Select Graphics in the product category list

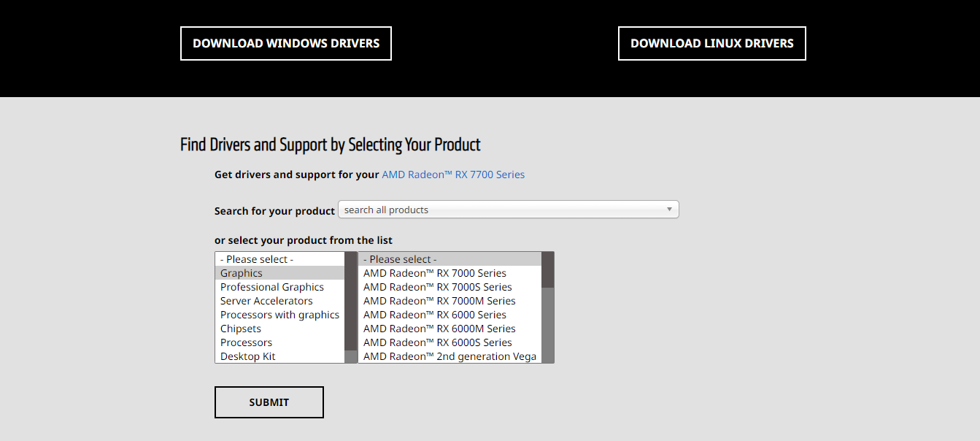279,273
